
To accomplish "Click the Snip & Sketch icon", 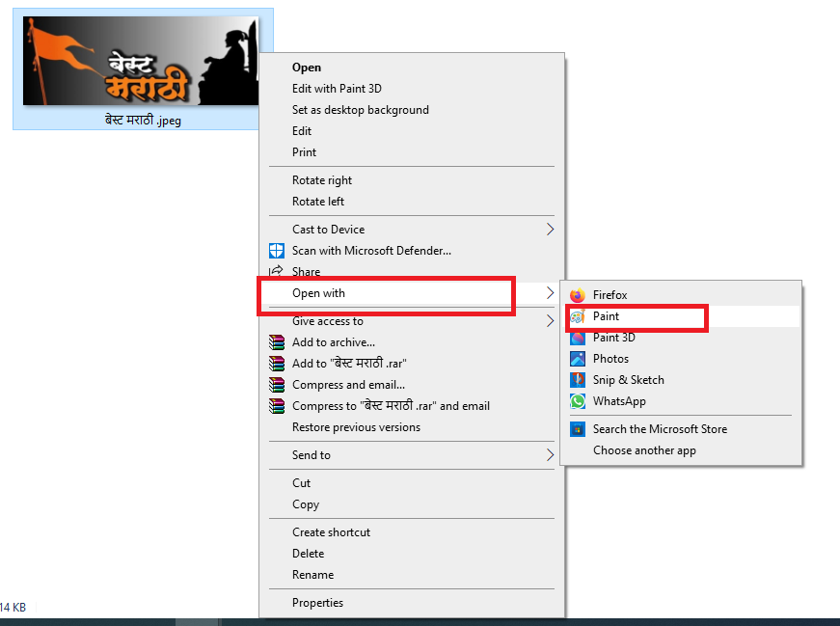I will [578, 380].
